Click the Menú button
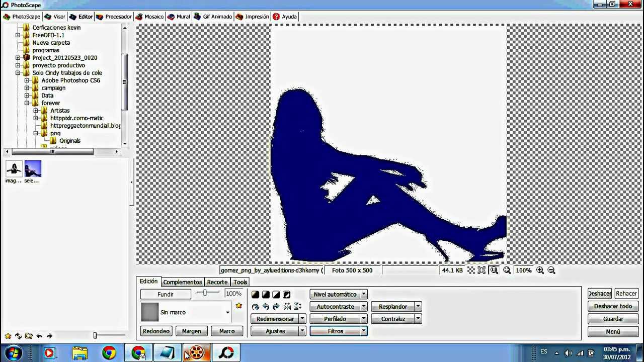The image size is (644, 362). pyautogui.click(x=613, y=331)
